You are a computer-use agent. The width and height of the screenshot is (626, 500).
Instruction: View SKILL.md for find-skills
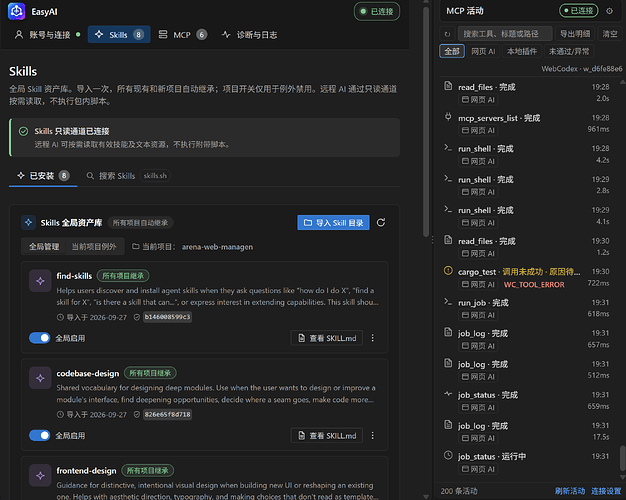coord(327,338)
